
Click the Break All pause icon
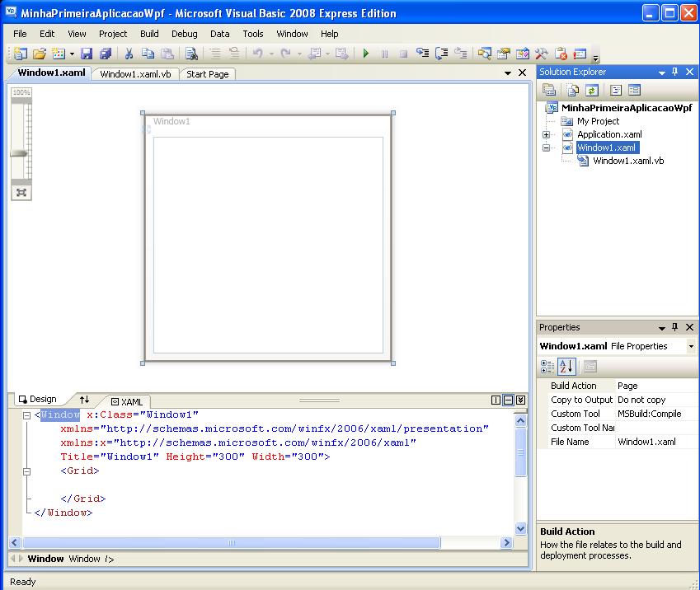[385, 54]
